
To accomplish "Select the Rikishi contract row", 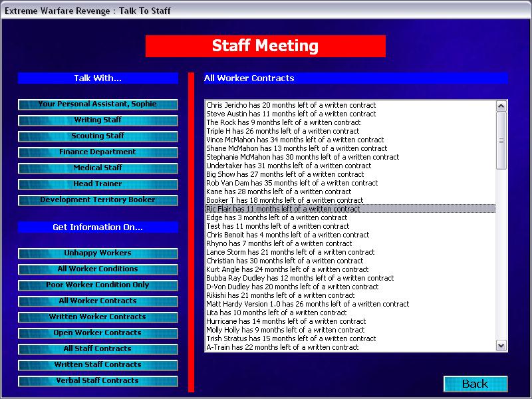I will point(350,295).
